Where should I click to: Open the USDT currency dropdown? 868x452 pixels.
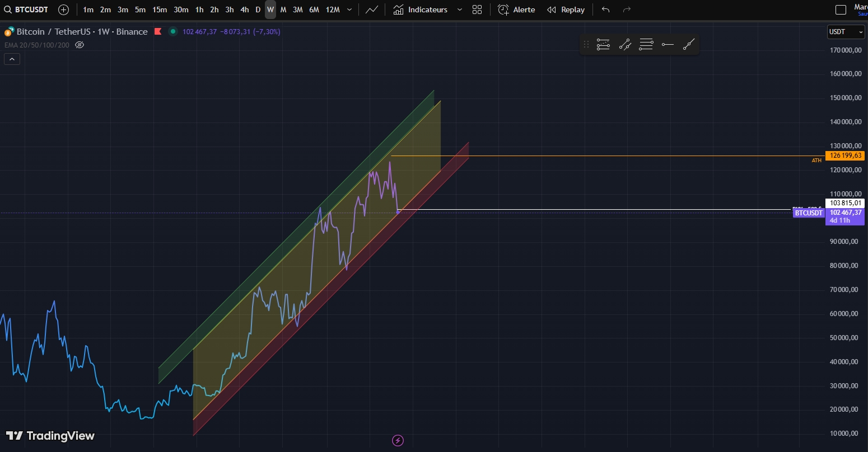846,32
